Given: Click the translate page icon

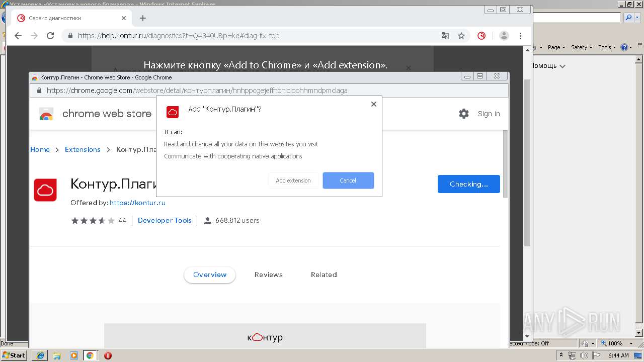Looking at the screenshot, I should [x=445, y=36].
